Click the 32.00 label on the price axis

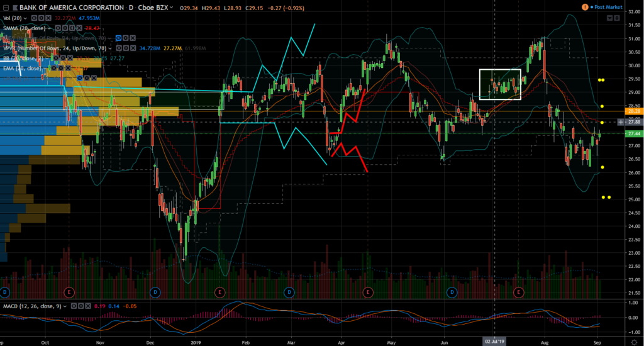point(634,11)
